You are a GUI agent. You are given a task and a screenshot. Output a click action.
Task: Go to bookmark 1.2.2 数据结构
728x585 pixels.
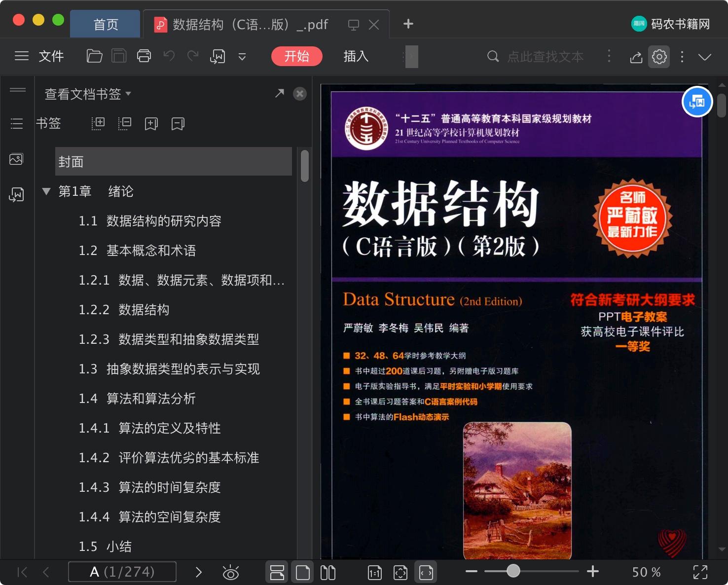(124, 310)
